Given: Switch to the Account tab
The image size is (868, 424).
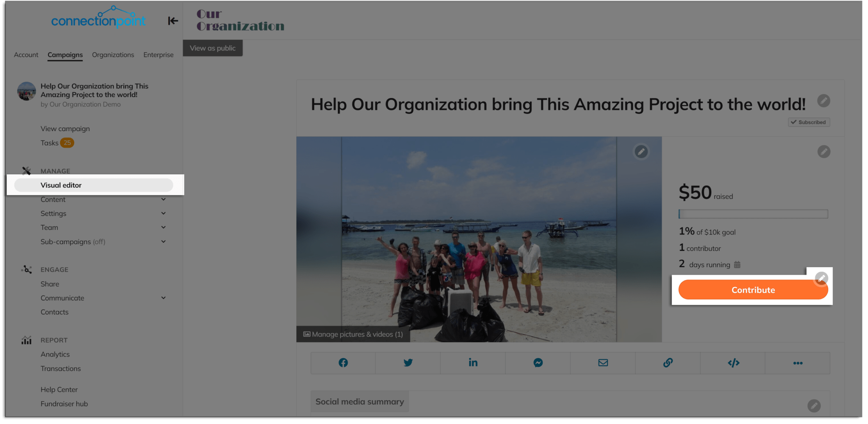Looking at the screenshot, I should point(26,55).
